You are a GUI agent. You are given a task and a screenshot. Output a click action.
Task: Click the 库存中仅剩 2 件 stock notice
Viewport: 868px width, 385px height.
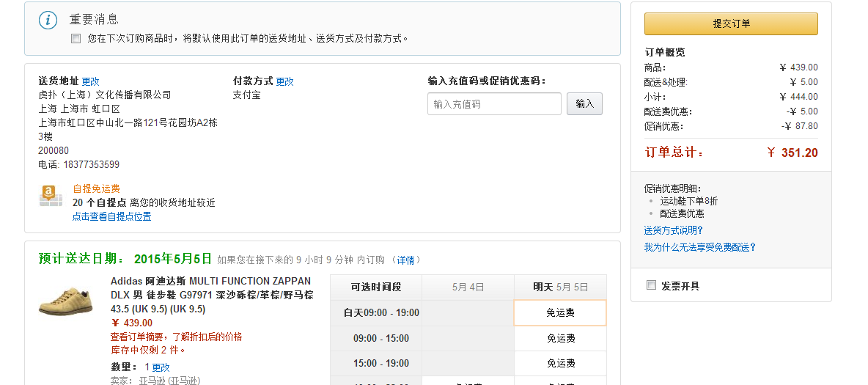(148, 350)
